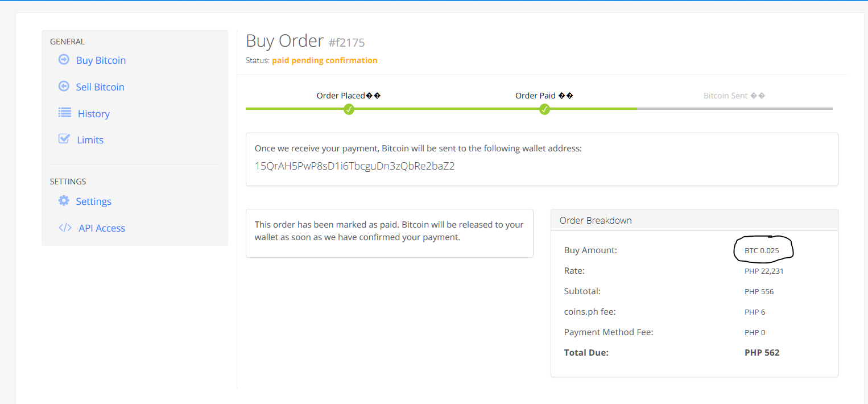Click the History list icon
The image size is (868, 404).
(x=65, y=113)
